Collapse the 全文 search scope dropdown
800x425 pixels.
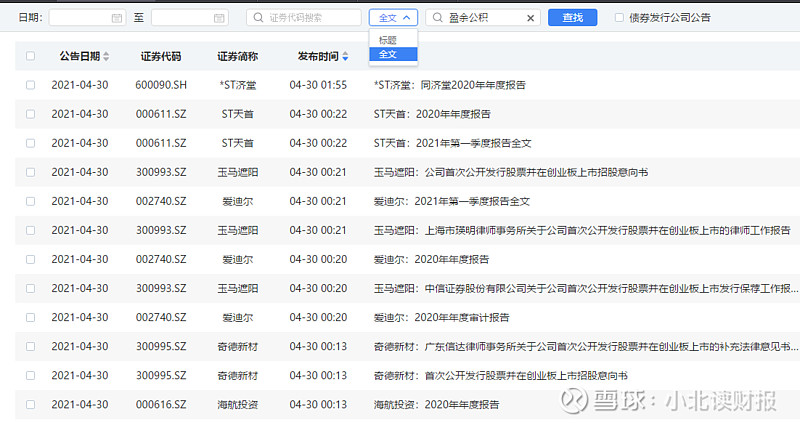pyautogui.click(x=393, y=18)
